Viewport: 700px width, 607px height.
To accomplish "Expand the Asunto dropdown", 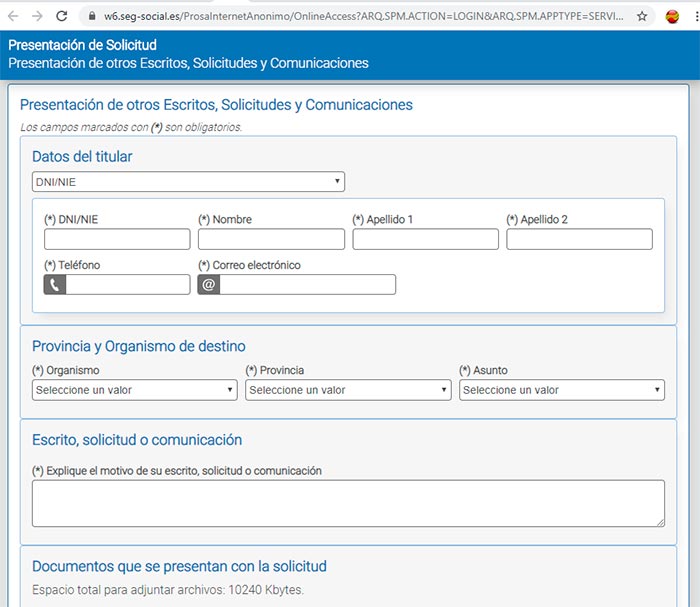I will pos(561,390).
